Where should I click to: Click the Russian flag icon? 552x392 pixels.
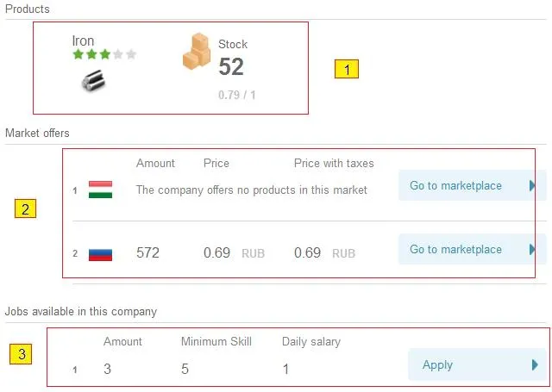100,253
